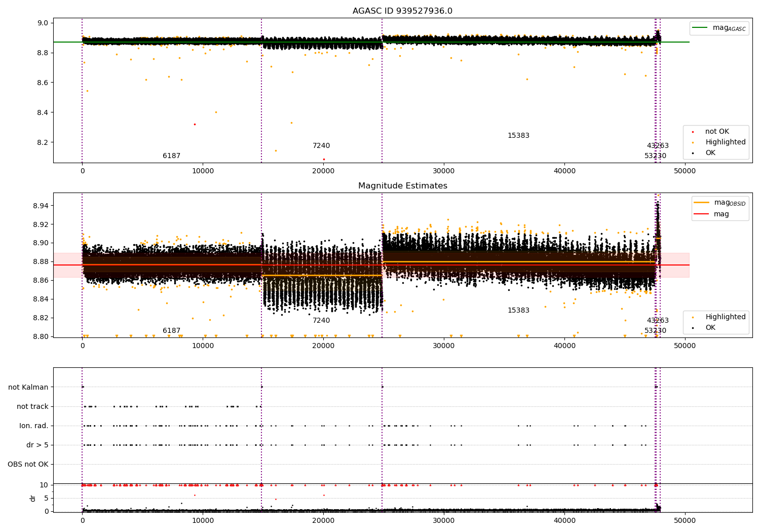Click the 8.2 tick on top plot y-axis
Viewport: 760px width, 532px height.
[x=43, y=142]
